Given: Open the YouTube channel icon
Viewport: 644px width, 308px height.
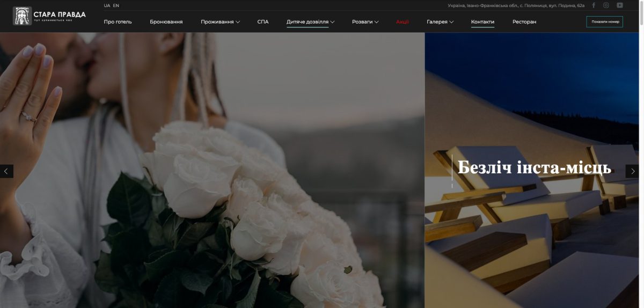Looking at the screenshot, I should pyautogui.click(x=620, y=5).
